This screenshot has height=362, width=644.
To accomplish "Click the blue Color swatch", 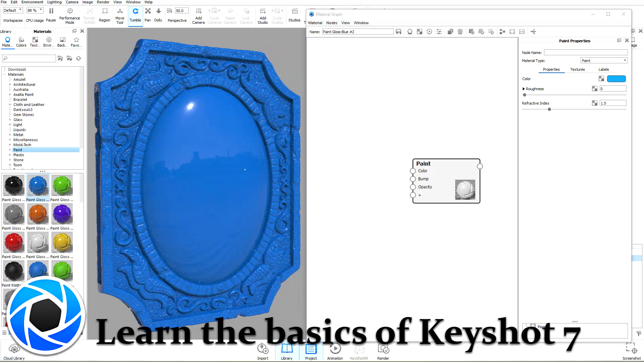I will pyautogui.click(x=616, y=79).
